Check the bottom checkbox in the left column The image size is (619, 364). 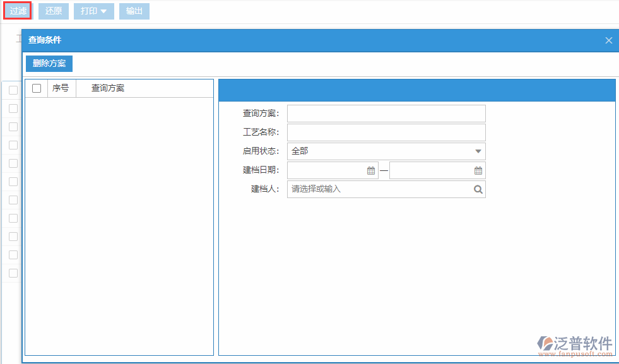point(13,273)
